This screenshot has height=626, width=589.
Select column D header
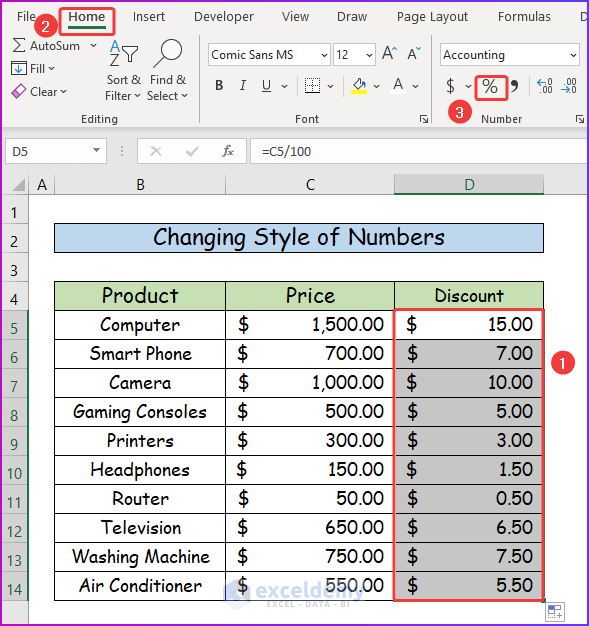point(469,185)
